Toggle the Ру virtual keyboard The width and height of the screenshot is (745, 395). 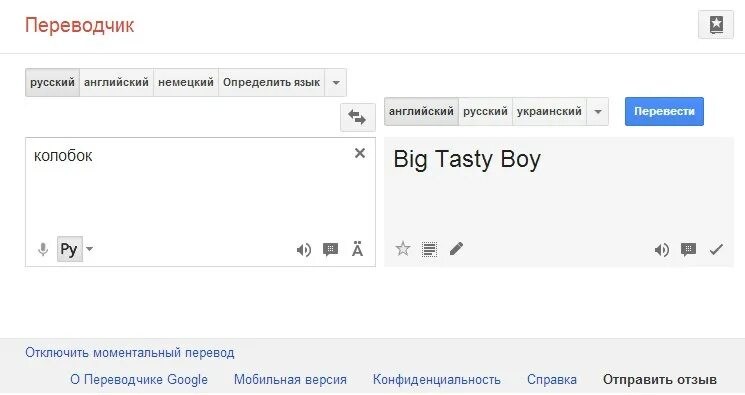(x=69, y=249)
